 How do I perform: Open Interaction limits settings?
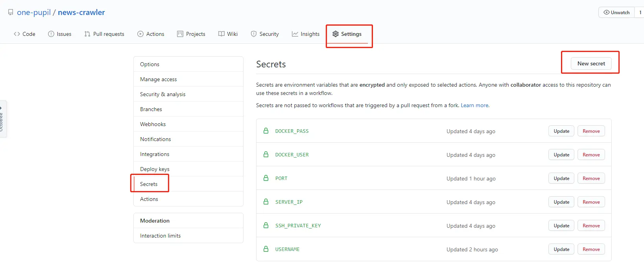pyautogui.click(x=188, y=236)
